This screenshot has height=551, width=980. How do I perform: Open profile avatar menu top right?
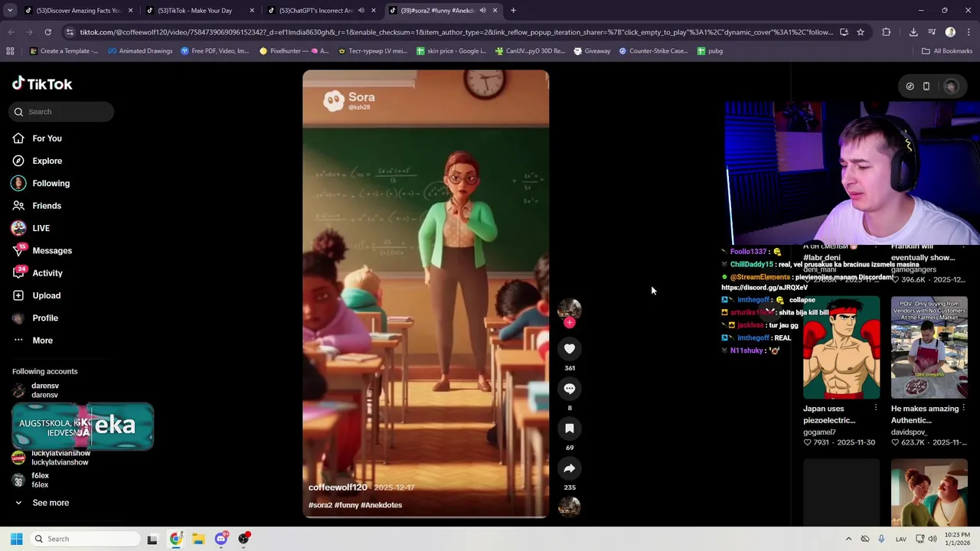(952, 86)
